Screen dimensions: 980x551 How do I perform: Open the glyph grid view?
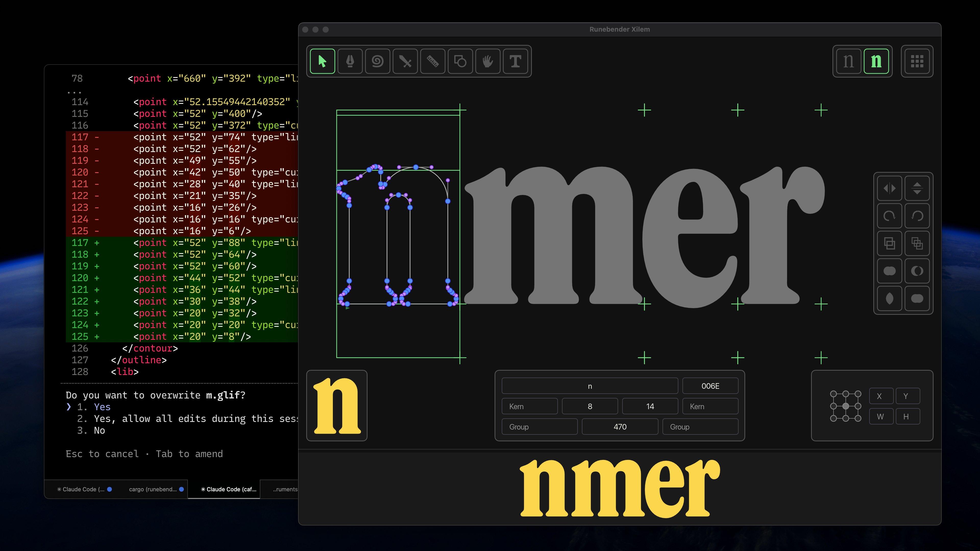(x=917, y=61)
